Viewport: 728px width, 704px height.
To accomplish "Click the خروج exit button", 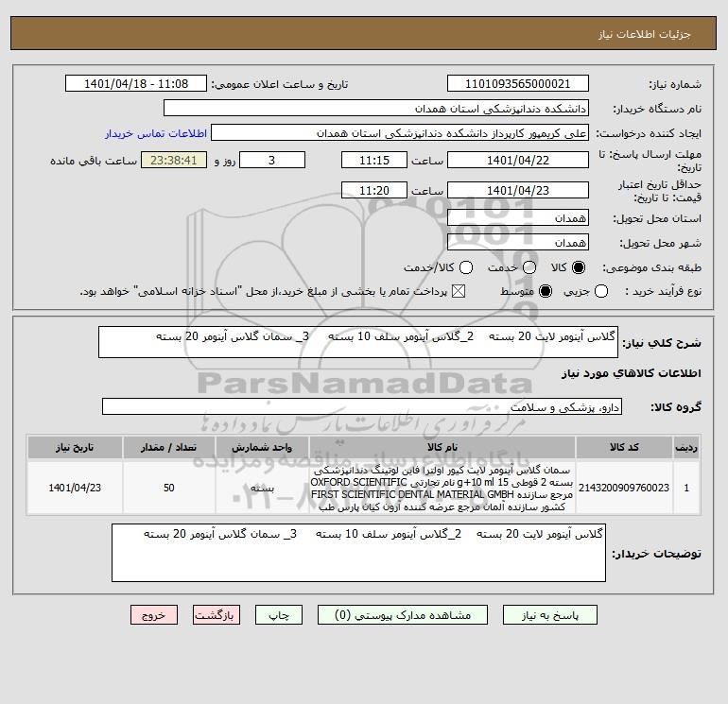I will [x=154, y=615].
